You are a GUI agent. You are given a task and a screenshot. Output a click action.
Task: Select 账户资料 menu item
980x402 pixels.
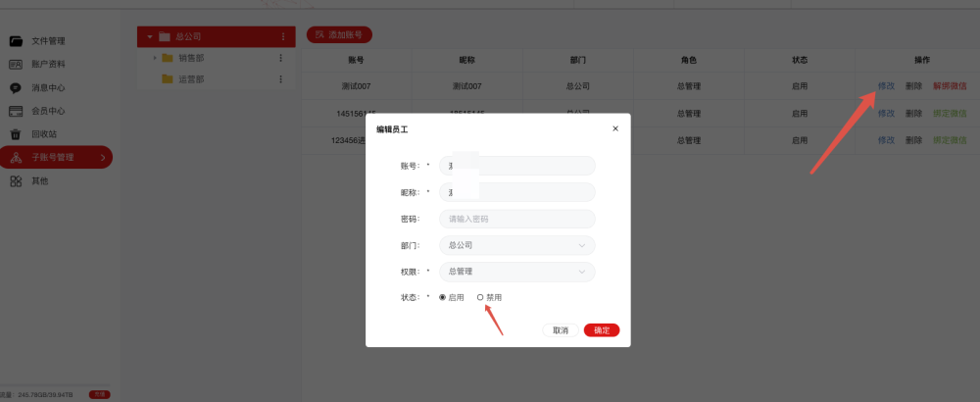coord(49,65)
